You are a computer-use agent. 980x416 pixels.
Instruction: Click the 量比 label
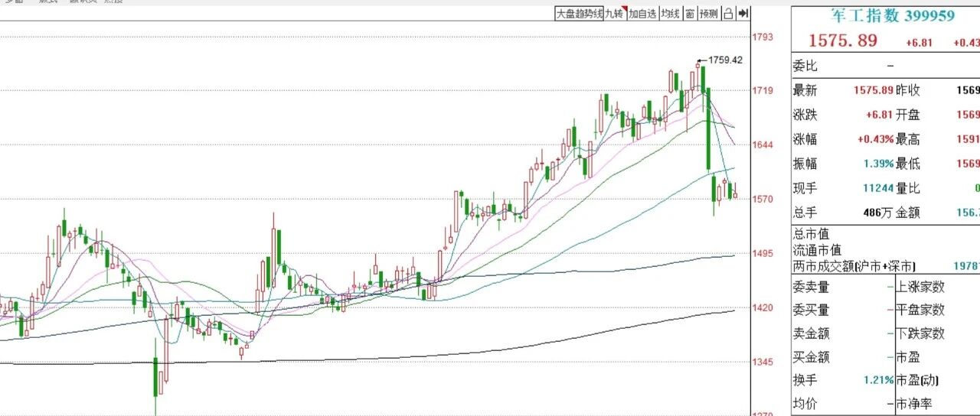coord(908,189)
